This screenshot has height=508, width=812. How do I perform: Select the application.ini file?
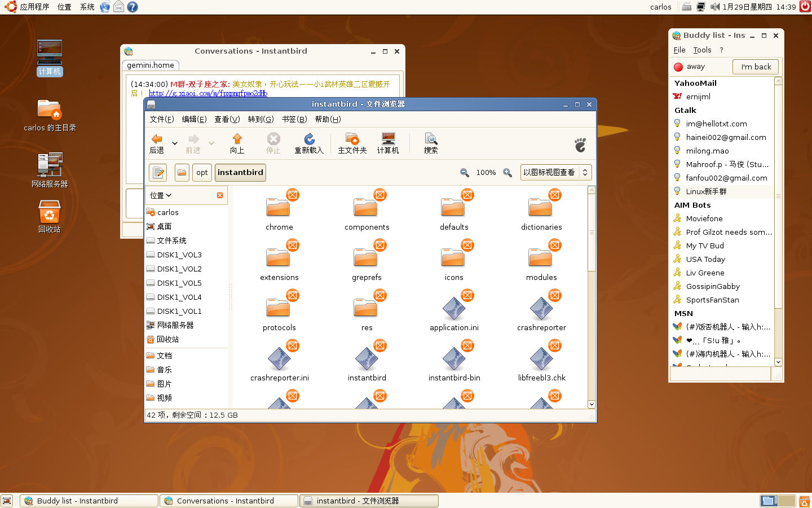click(454, 310)
